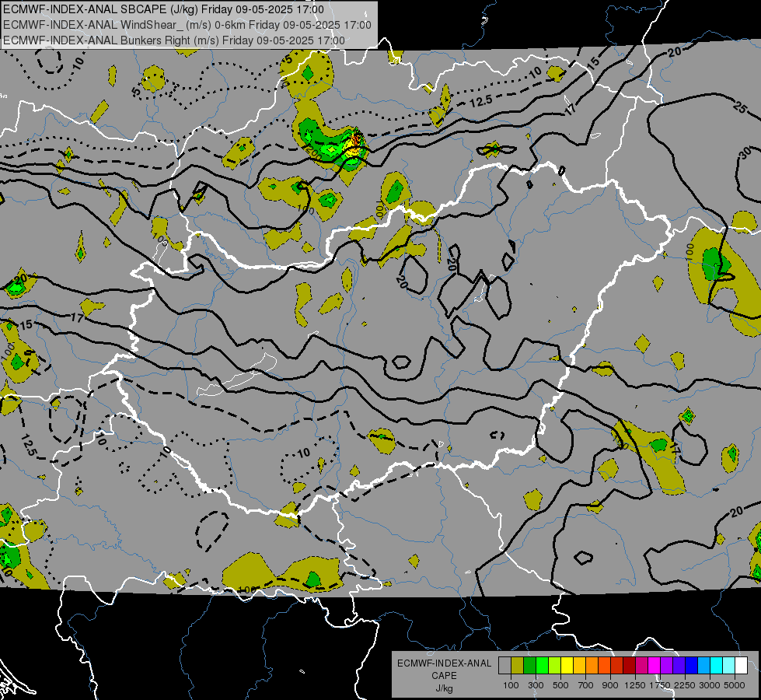The width and height of the screenshot is (761, 700).
Task: Click the 1250 legend value
Action: (635, 685)
